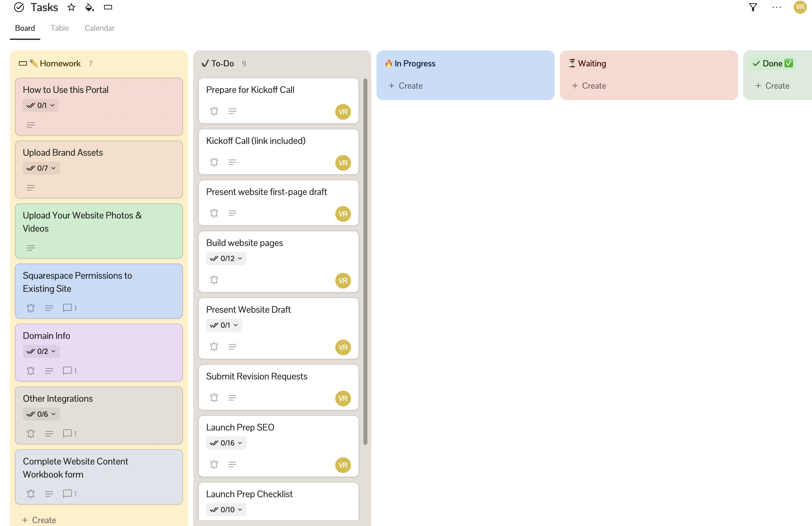Click the To-Do column scrollbar
This screenshot has height=526, width=812.
pyautogui.click(x=365, y=261)
